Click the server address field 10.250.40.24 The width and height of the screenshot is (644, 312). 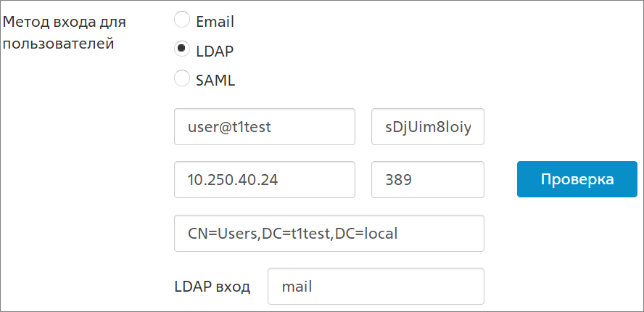coord(265,180)
